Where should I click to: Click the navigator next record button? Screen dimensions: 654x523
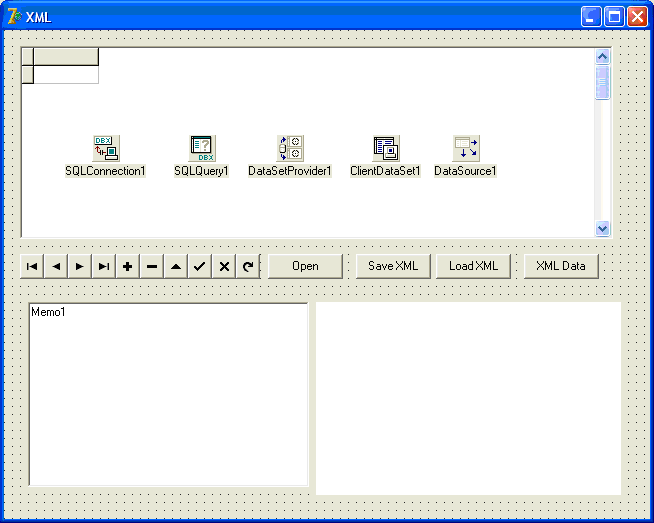[x=80, y=266]
